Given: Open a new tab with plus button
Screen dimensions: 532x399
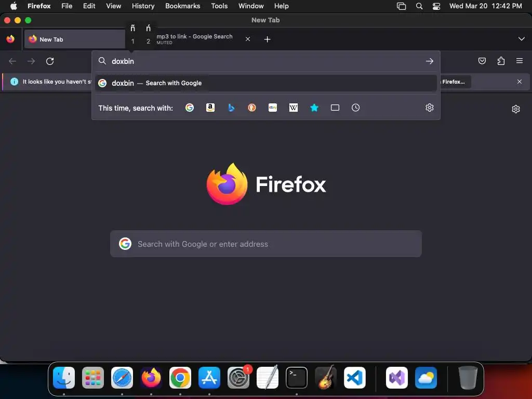Looking at the screenshot, I should 268,39.
